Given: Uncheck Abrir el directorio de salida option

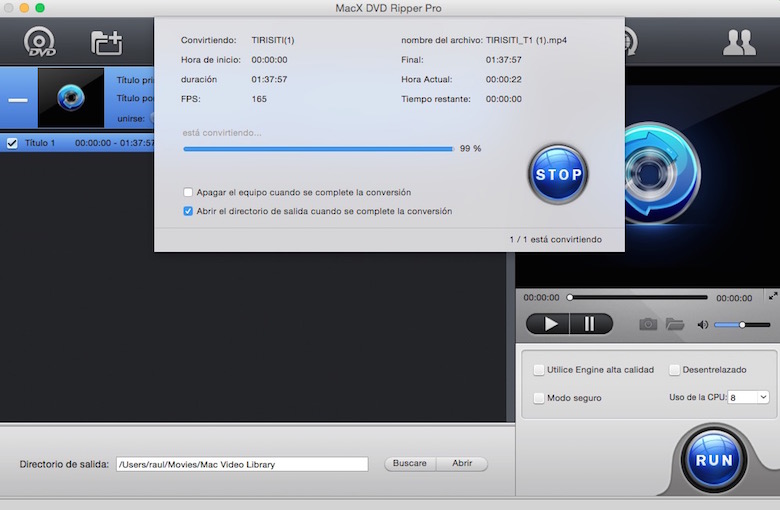Looking at the screenshot, I should pyautogui.click(x=188, y=211).
